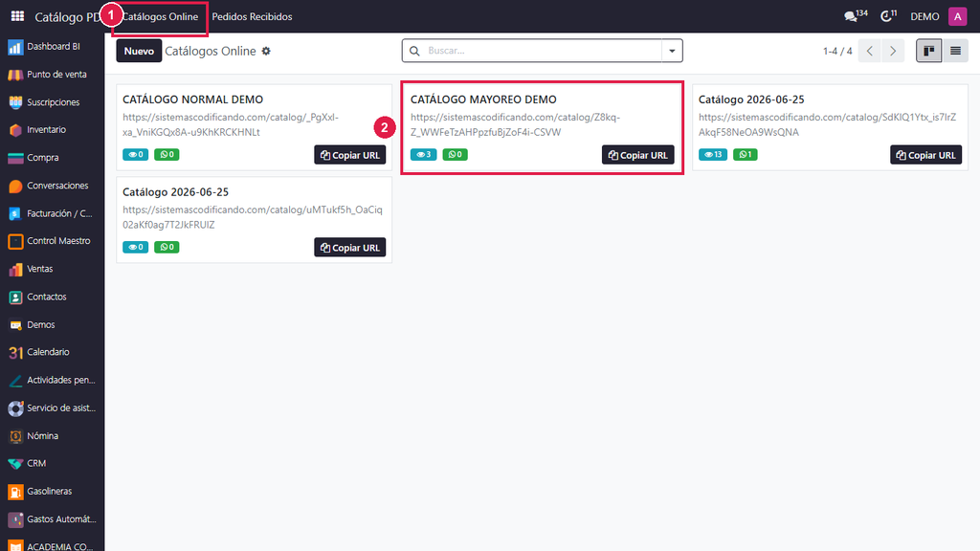Click the catalog URL starting with _PgXxl
This screenshot has width=980, height=551.
[x=231, y=125]
